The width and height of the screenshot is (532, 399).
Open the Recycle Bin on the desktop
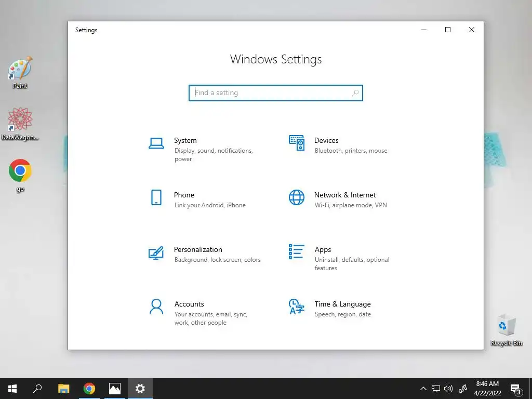[x=506, y=330]
